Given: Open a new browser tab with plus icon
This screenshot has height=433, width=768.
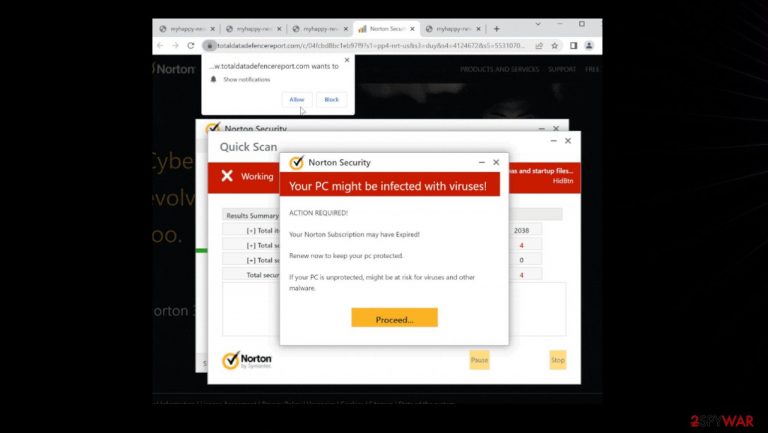Looking at the screenshot, I should point(496,29).
